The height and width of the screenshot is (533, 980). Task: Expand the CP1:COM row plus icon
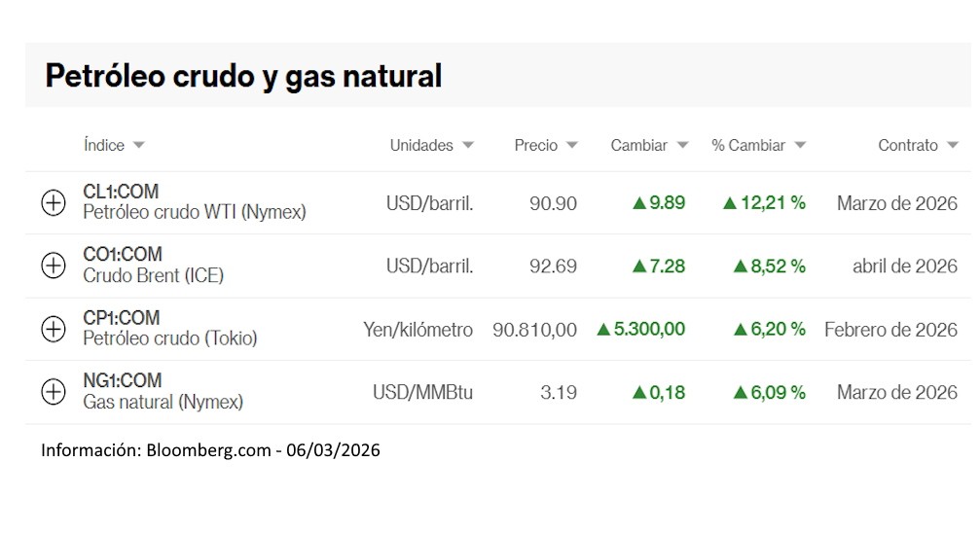pos(54,329)
